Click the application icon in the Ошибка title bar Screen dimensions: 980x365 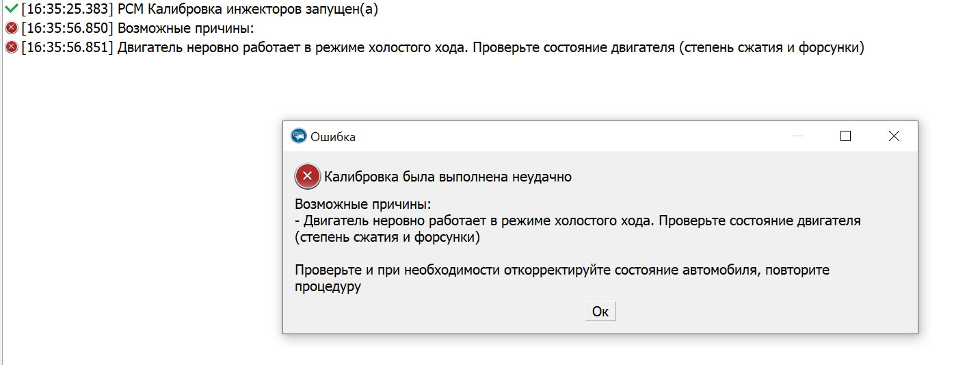tap(298, 136)
